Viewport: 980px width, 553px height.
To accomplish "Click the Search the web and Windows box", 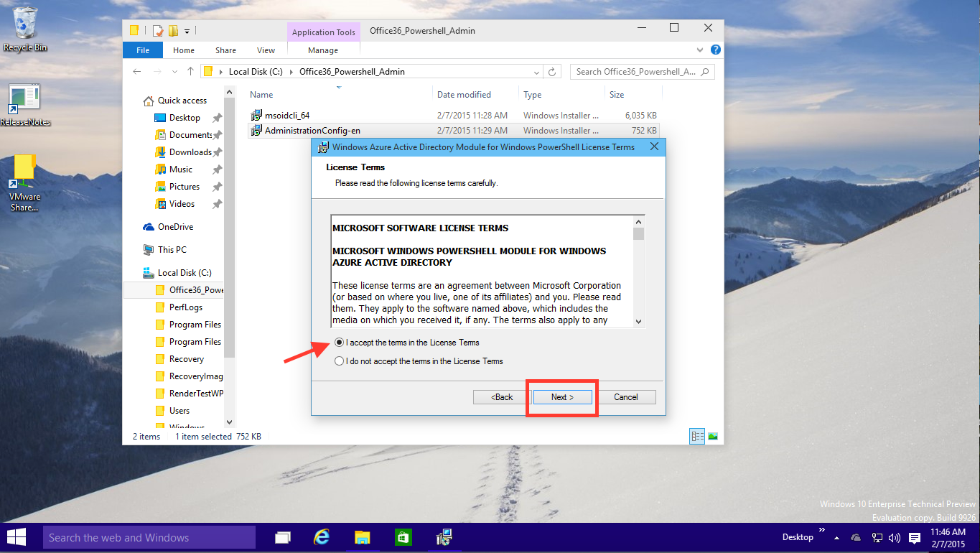I will [149, 537].
